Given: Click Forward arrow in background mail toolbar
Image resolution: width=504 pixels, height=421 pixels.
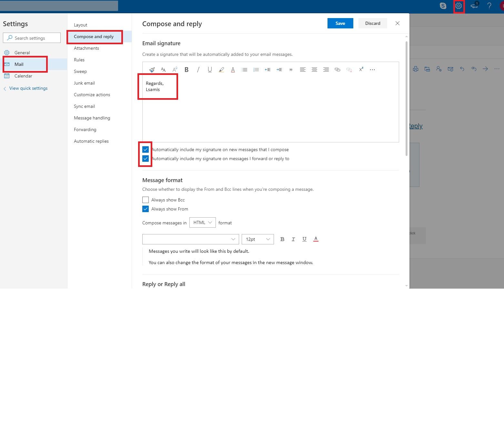Looking at the screenshot, I should 485,69.
